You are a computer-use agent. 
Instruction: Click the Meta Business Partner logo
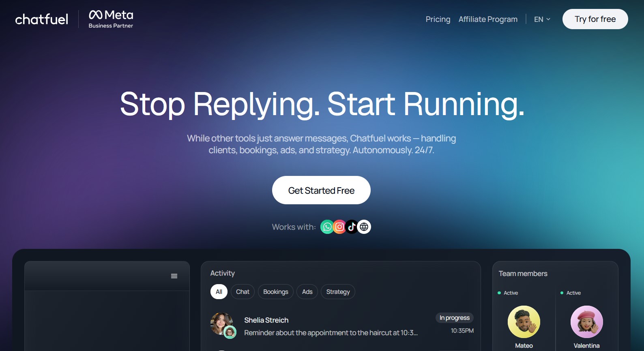pyautogui.click(x=111, y=19)
